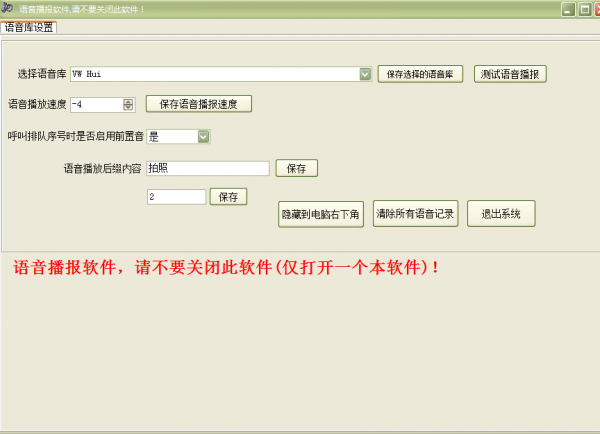
Task: Click the 选择语音库 label
Action: (42, 74)
